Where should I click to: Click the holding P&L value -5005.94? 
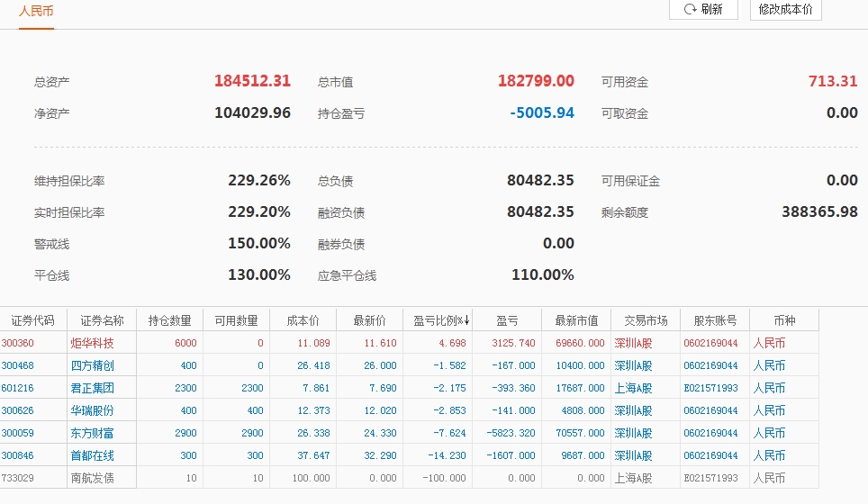[x=542, y=112]
